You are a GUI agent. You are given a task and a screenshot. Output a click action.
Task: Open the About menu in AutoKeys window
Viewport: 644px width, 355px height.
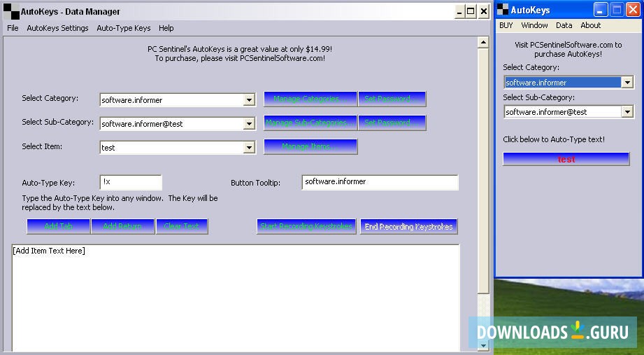[x=591, y=25]
